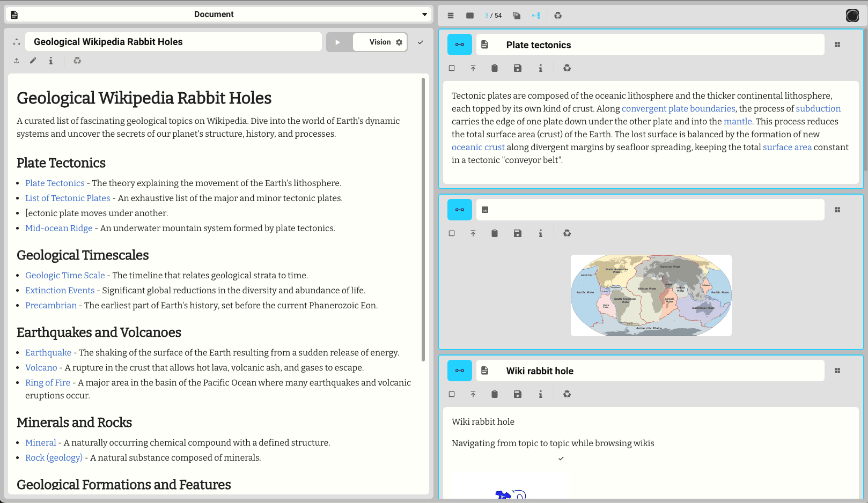This screenshot has width=868, height=503.
Task: Click move-to-top arrow on image card
Action: click(x=473, y=233)
